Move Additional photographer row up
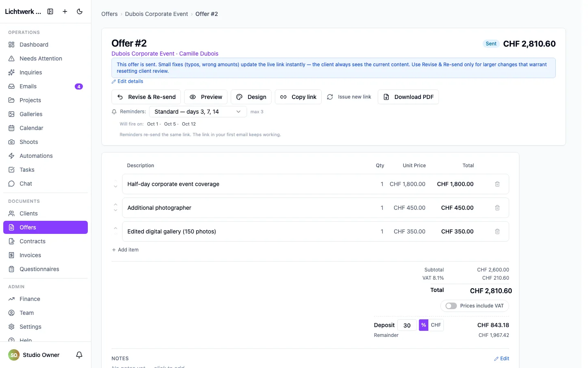The width and height of the screenshot is (588, 368). pyautogui.click(x=116, y=204)
